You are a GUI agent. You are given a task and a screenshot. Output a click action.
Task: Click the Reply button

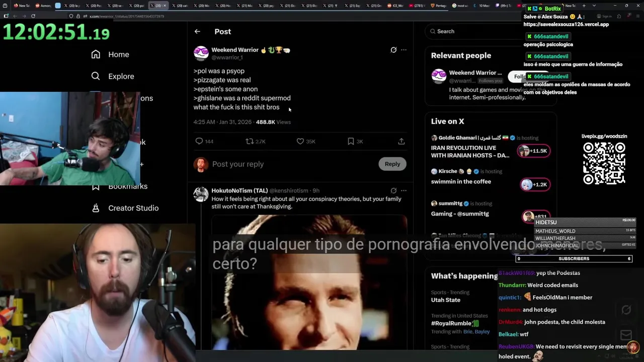(x=392, y=164)
